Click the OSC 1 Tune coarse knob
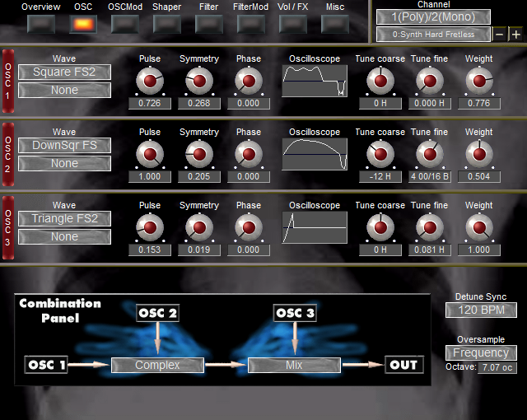 coord(380,81)
